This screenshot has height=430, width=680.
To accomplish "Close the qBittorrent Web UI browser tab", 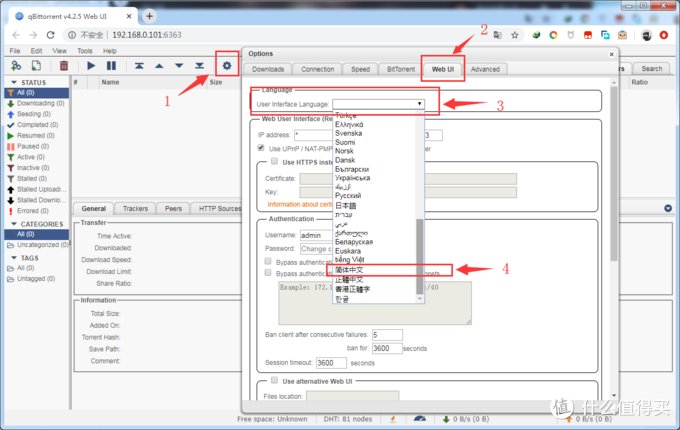I will pos(129,16).
